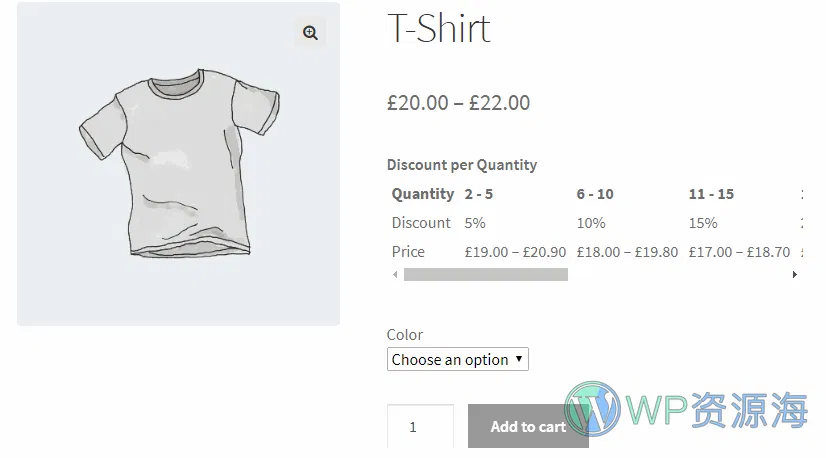Focus the quantity input field

[x=420, y=427]
